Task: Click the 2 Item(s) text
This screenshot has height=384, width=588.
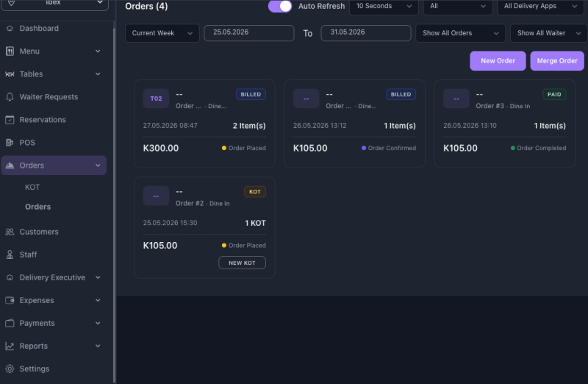Action: coord(249,126)
